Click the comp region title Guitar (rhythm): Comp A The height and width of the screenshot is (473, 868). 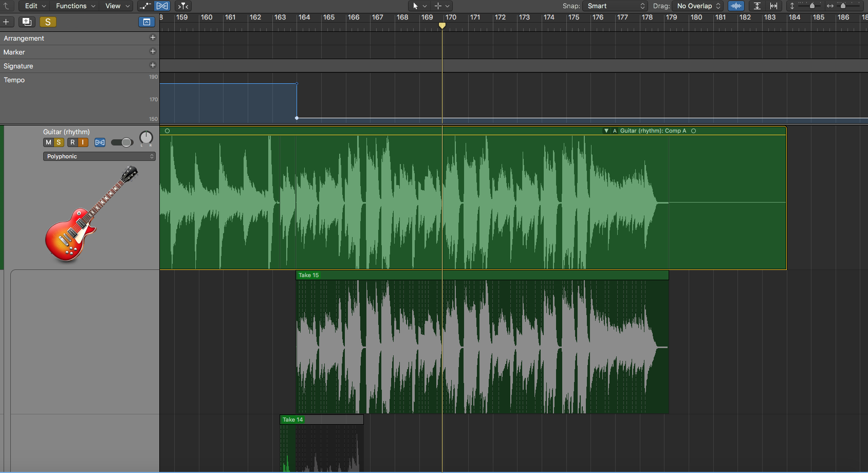pos(653,131)
